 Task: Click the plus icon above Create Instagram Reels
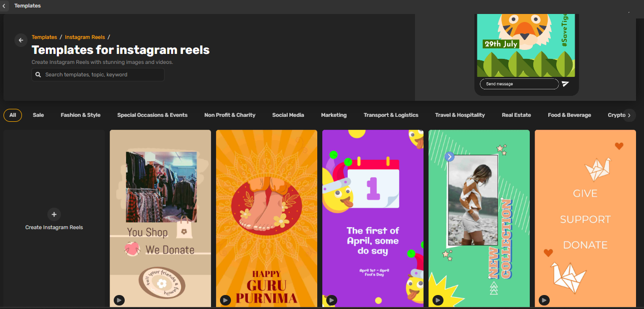click(x=54, y=215)
